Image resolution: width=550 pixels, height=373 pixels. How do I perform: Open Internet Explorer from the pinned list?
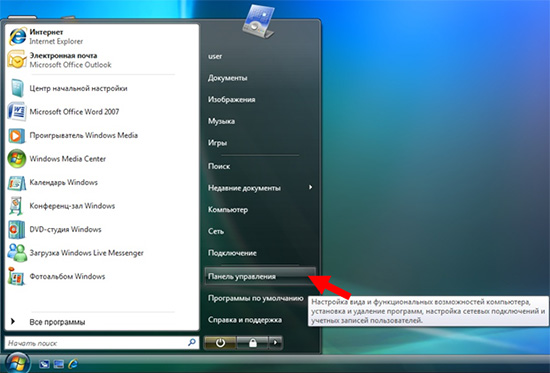(x=17, y=36)
